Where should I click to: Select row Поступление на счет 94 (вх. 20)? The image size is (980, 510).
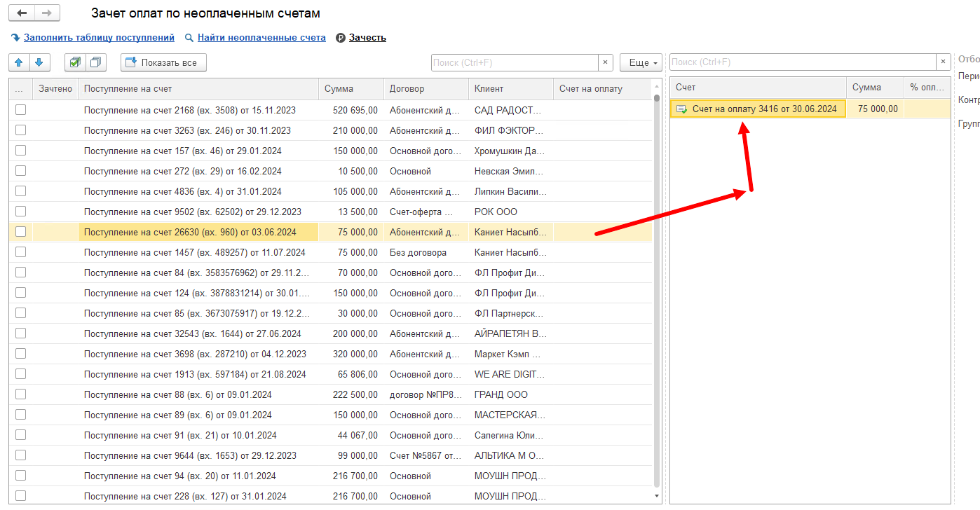331,476
